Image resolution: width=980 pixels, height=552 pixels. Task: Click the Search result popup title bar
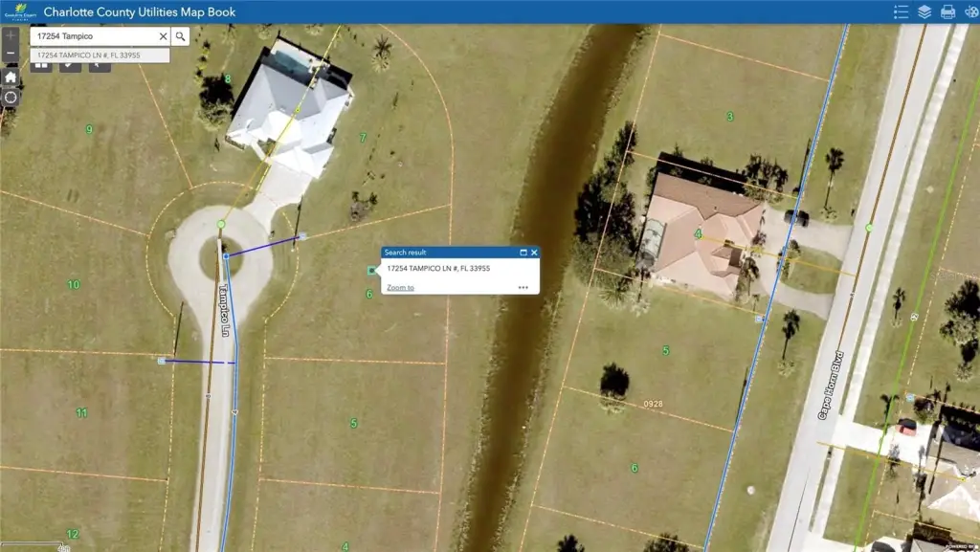445,253
